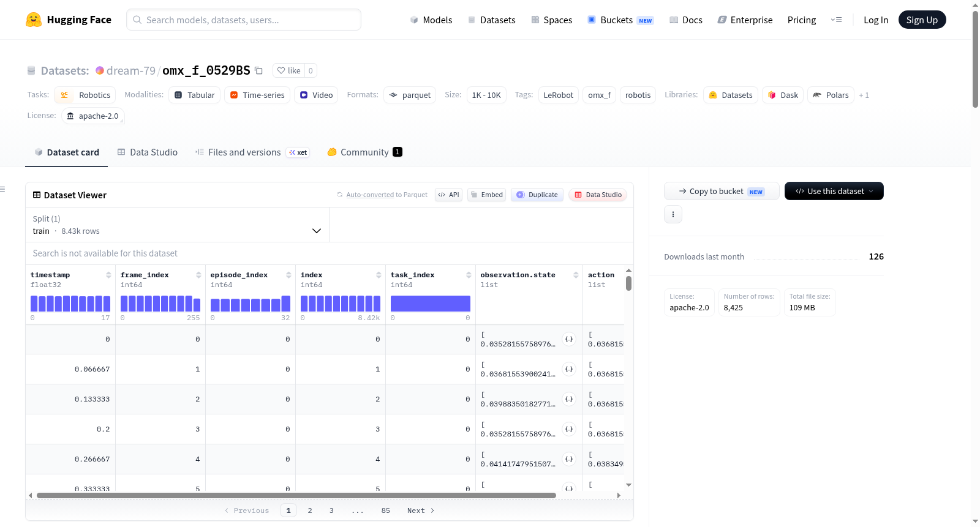Open the dream-79 user profile
This screenshot has height=527, width=980.
(x=131, y=70)
